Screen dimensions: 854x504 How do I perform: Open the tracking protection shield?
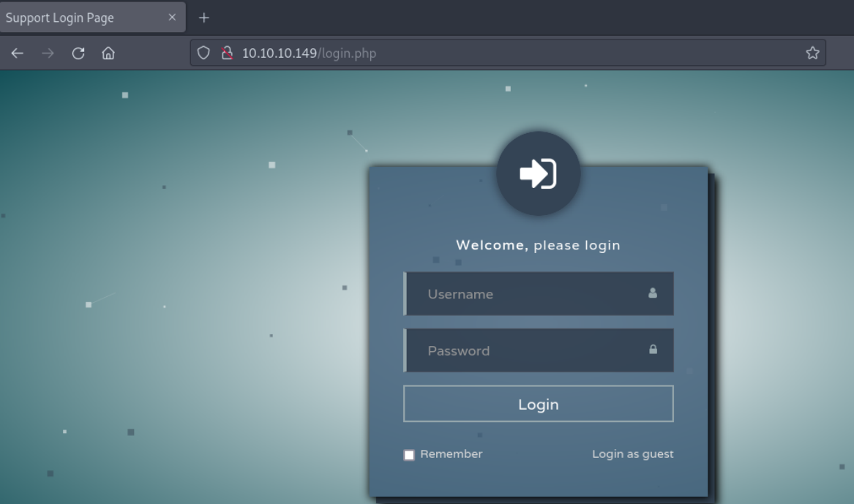[204, 53]
